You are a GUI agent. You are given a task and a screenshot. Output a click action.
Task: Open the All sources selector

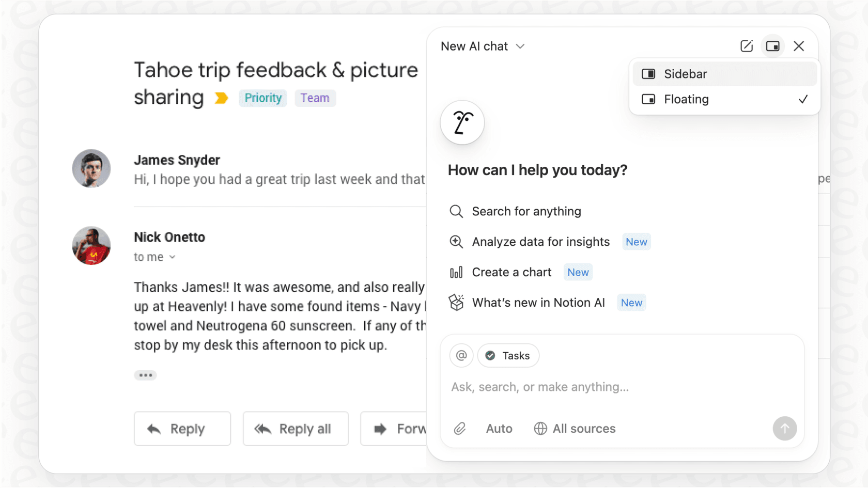point(575,429)
